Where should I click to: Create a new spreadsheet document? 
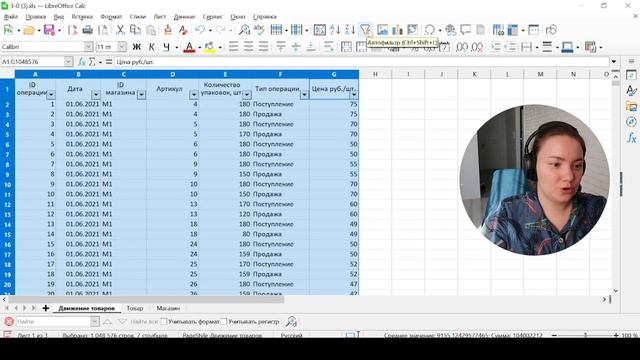point(8,30)
